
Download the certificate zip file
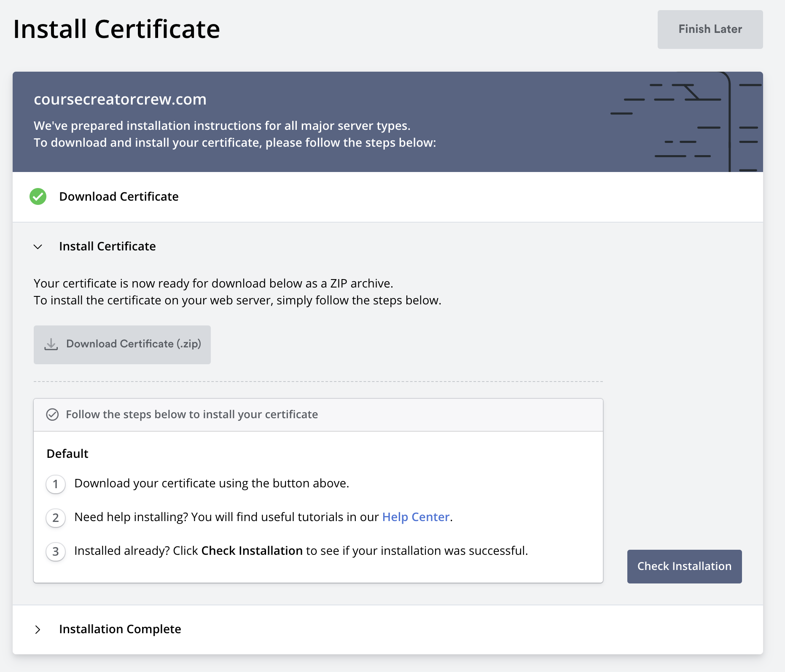122,344
